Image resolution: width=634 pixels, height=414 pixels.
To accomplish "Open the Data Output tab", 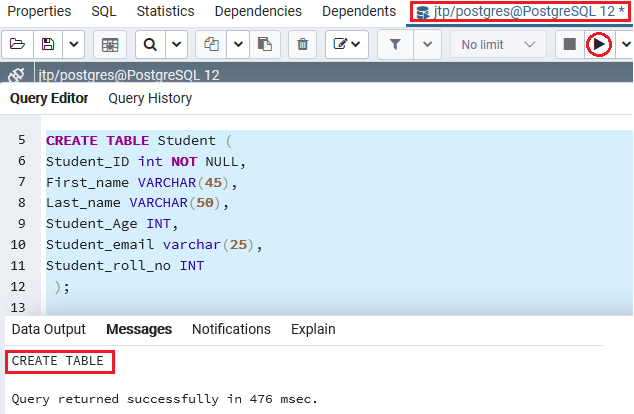I will (x=49, y=329).
